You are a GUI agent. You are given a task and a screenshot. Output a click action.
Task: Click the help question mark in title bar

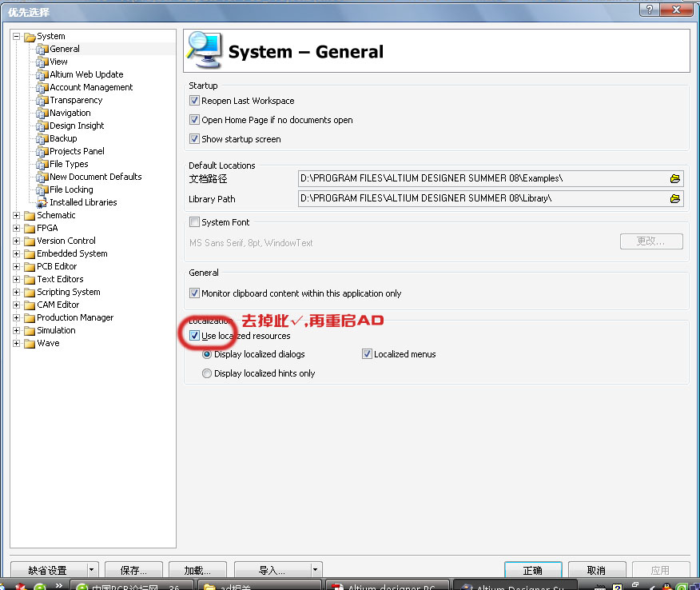(x=649, y=10)
